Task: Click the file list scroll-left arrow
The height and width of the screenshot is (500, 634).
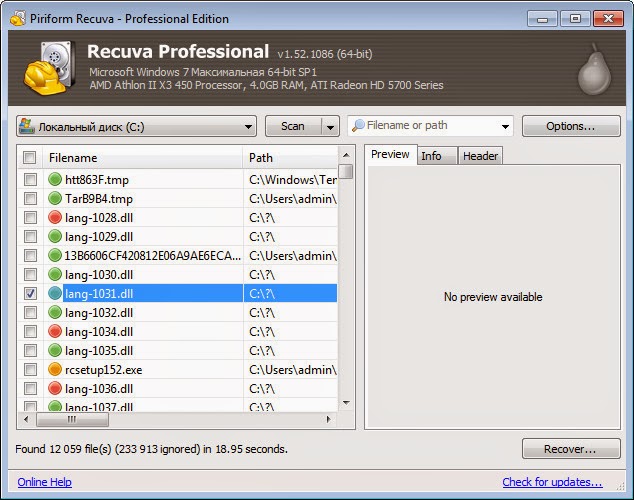Action: coord(26,419)
